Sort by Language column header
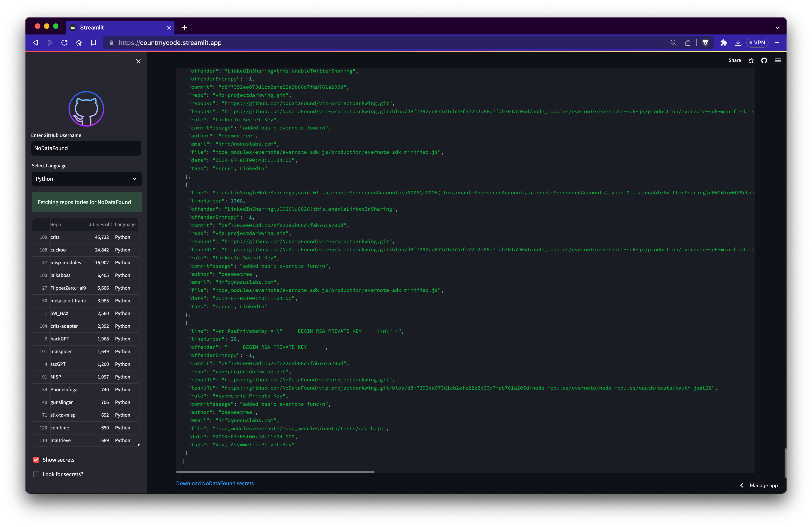 [x=125, y=224]
